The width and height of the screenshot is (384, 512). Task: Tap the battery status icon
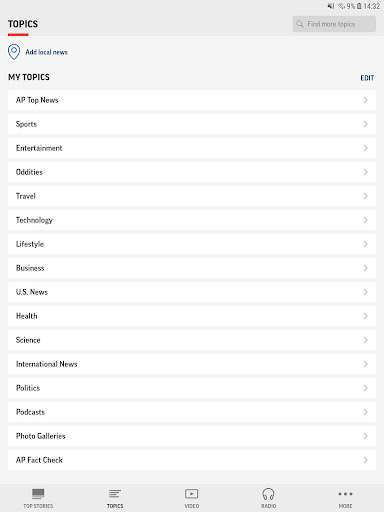359,6
